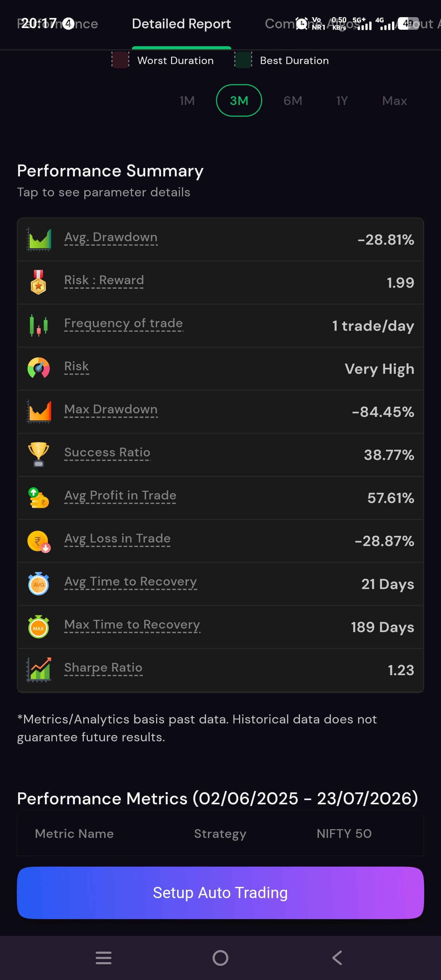
Task: Select the 6M duration option
Action: coord(293,101)
